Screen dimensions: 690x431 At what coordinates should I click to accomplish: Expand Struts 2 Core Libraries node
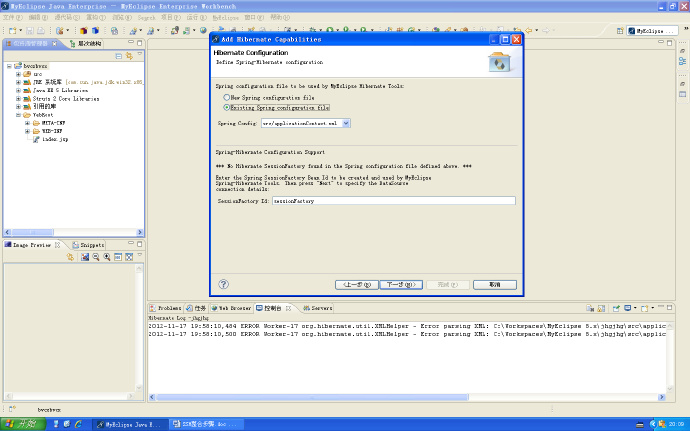tap(18, 99)
